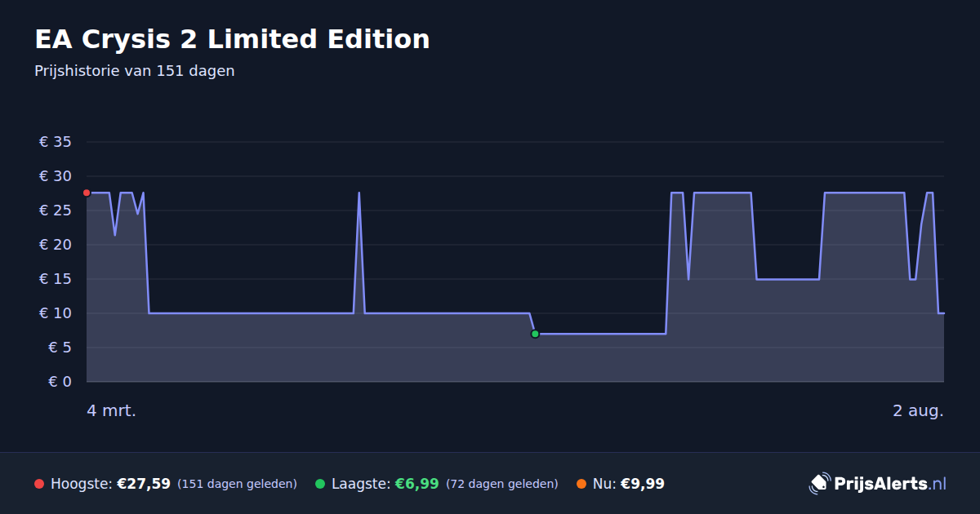The height and width of the screenshot is (514, 980).
Task: Click the € 35 axis label
Action: pos(56,142)
